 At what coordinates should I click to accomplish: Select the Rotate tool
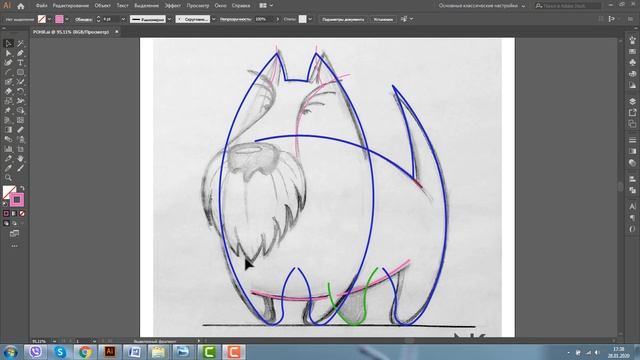tap(20, 91)
